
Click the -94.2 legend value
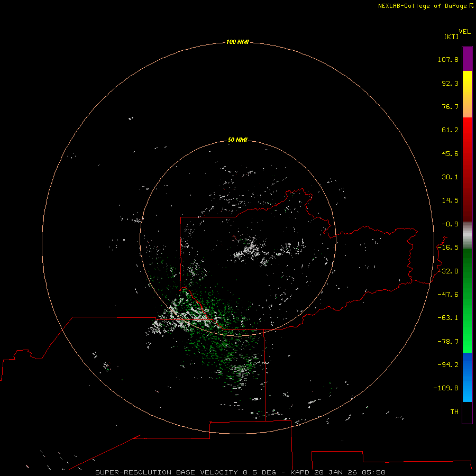(x=448, y=365)
